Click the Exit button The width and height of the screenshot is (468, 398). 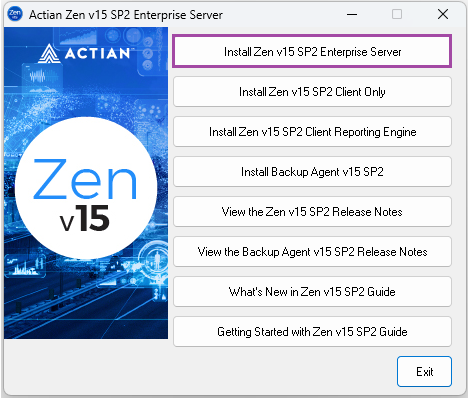(424, 371)
